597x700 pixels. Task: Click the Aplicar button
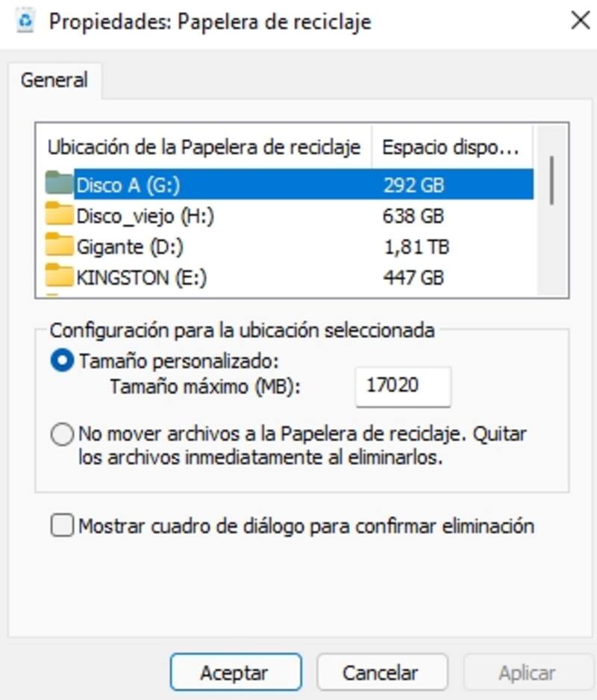[x=527, y=672]
